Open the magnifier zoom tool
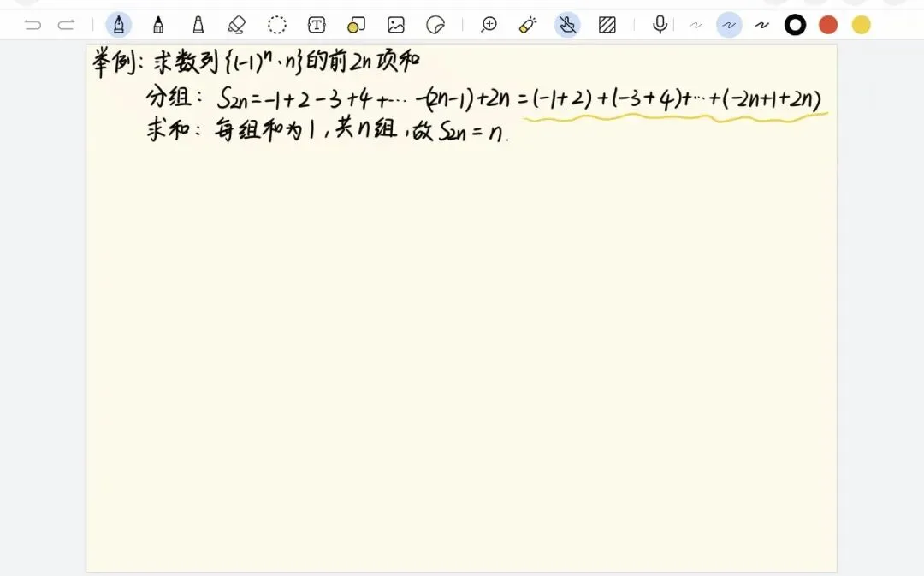Viewport: 924px width, 576px height. pos(489,24)
